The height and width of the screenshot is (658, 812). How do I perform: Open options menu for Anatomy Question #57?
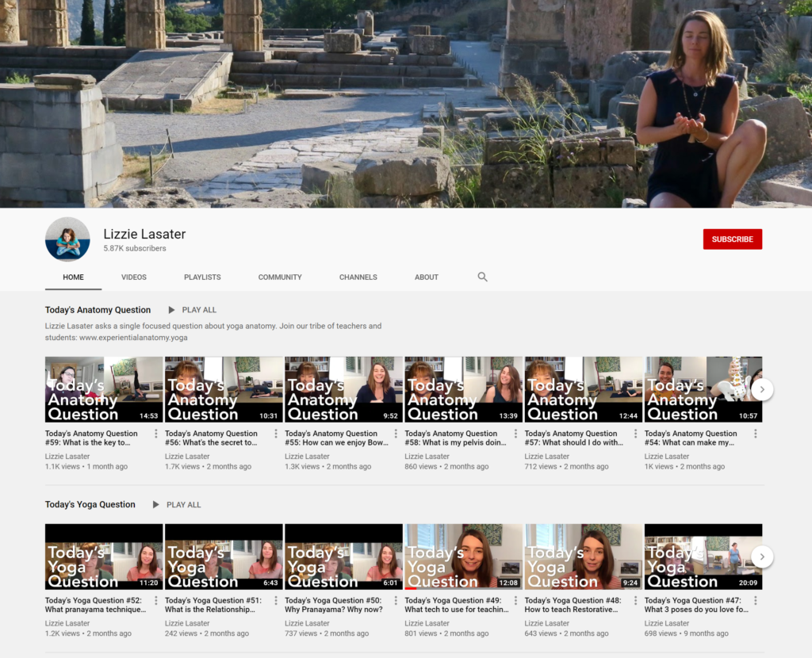635,434
